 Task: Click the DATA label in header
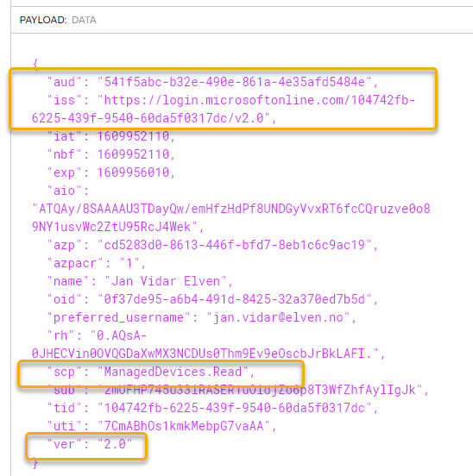click(84, 20)
